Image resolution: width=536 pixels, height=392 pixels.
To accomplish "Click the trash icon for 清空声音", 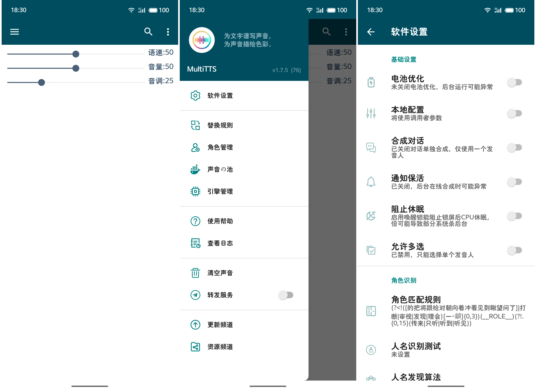I will [x=195, y=273].
